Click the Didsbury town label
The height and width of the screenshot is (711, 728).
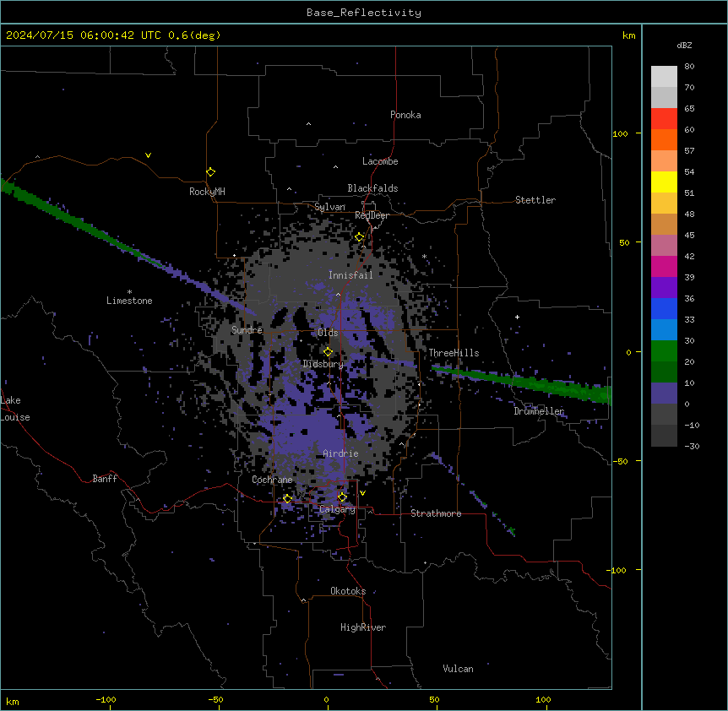pos(323,364)
